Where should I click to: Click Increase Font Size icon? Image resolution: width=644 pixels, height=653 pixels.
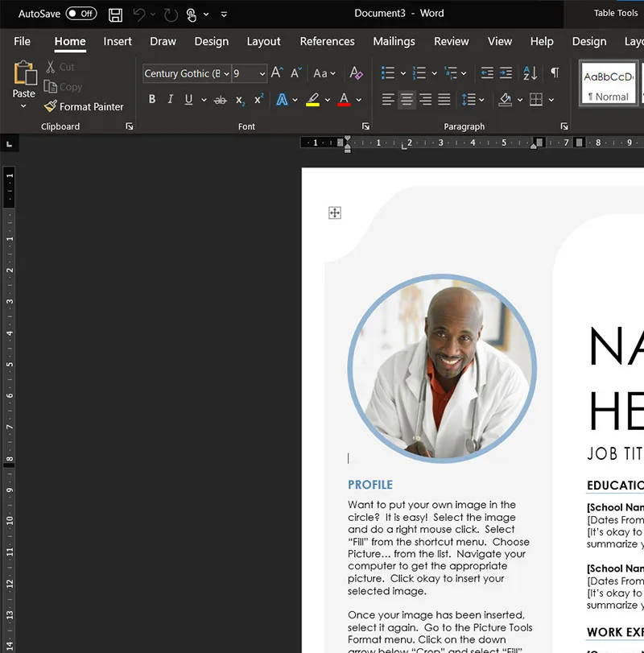click(x=277, y=73)
